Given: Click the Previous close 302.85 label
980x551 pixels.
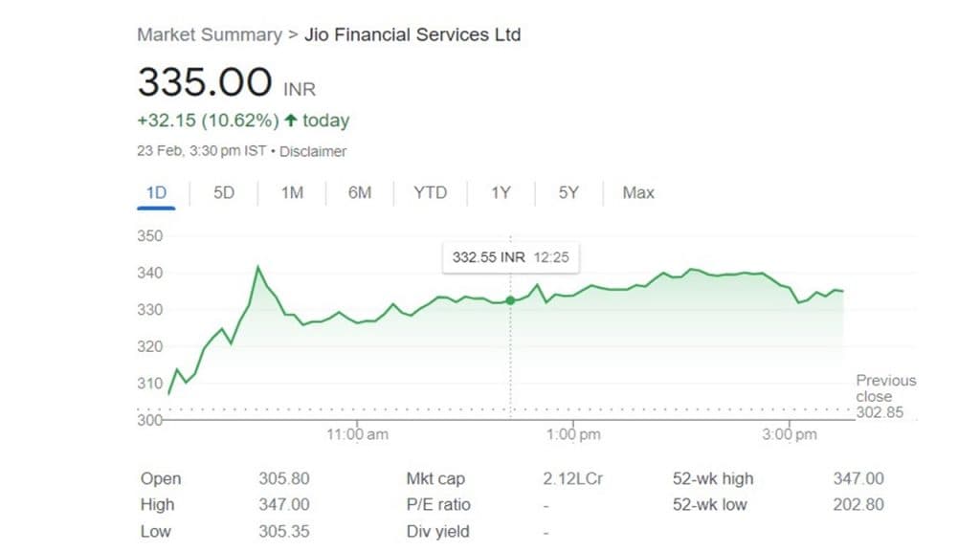Looking at the screenshot, I should click(885, 397).
